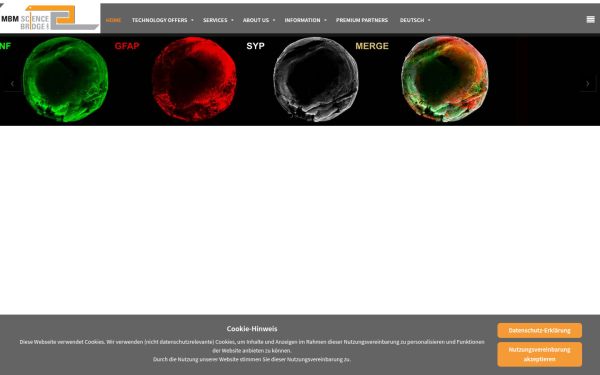The height and width of the screenshot is (375, 600).
Task: Expand the TECHNOLOGY OFFERS dropdown arrow
Action: (192, 20)
